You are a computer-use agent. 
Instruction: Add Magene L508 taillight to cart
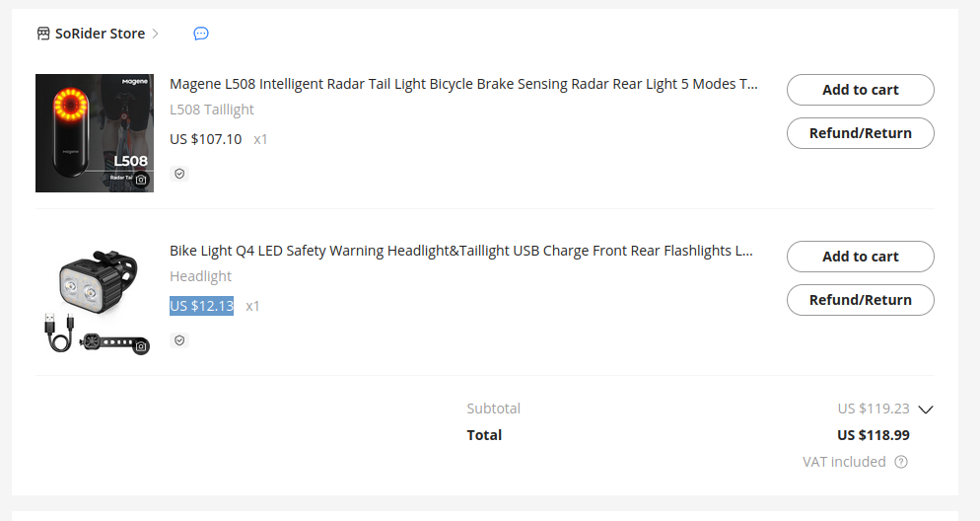click(860, 90)
